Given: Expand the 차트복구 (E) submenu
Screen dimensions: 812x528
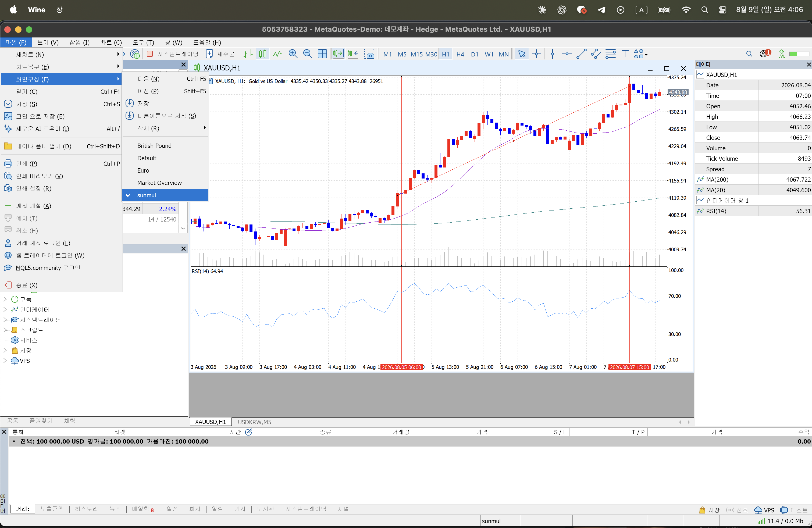Looking at the screenshot, I should click(x=61, y=67).
